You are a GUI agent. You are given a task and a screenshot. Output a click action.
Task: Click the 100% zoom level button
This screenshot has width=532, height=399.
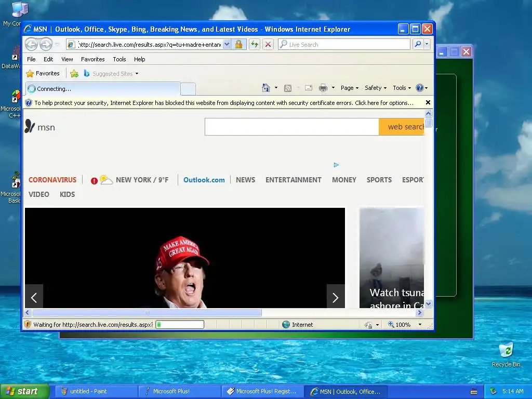400,324
